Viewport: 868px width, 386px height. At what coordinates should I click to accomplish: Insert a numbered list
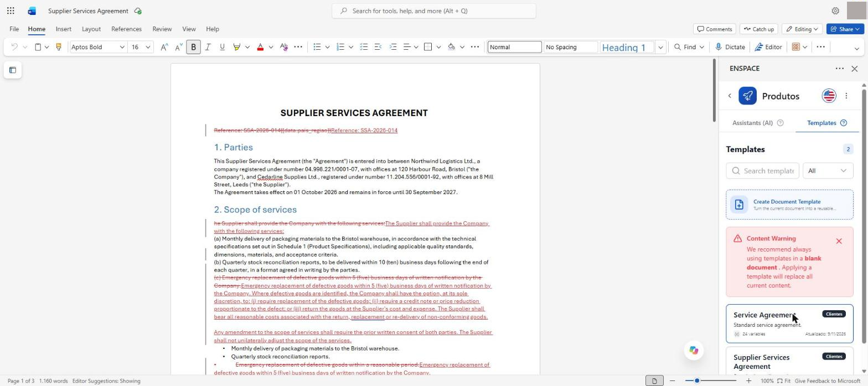[x=340, y=47]
